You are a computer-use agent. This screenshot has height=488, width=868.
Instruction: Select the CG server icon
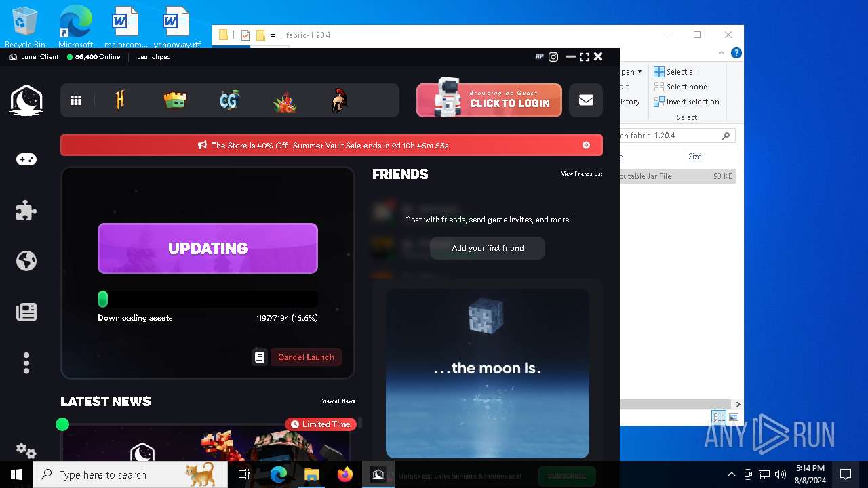tap(229, 100)
